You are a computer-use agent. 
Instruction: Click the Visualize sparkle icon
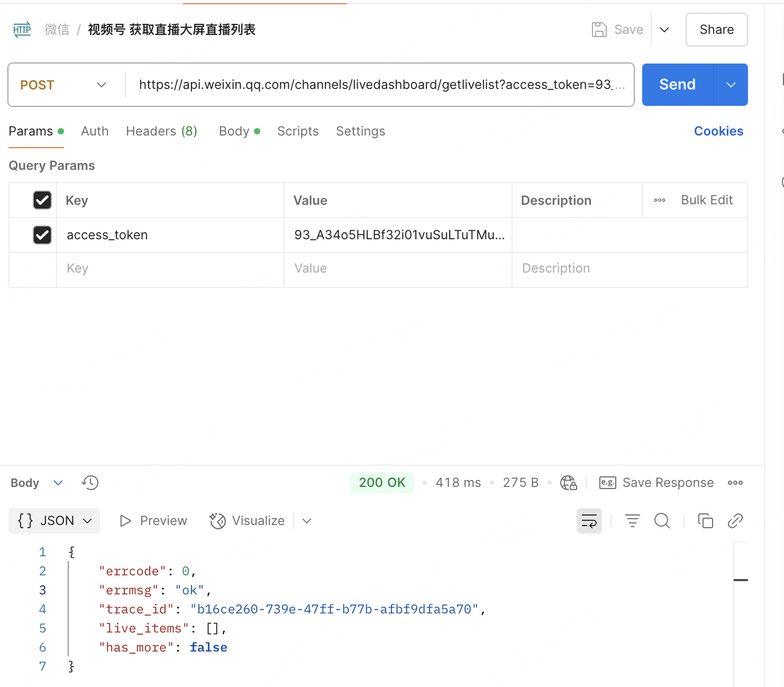[217, 521]
